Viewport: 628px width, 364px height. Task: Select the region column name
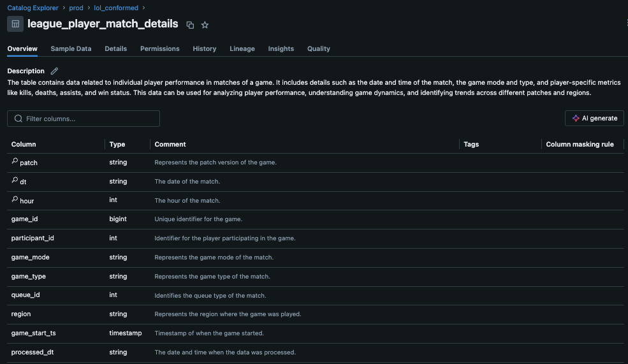click(x=21, y=314)
